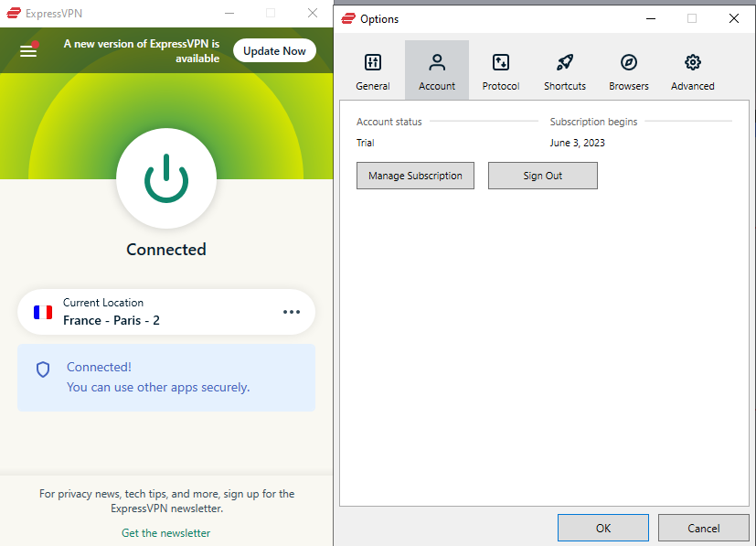Toggle the VPN power button
Screen dimensions: 756x546
pyautogui.click(x=166, y=178)
